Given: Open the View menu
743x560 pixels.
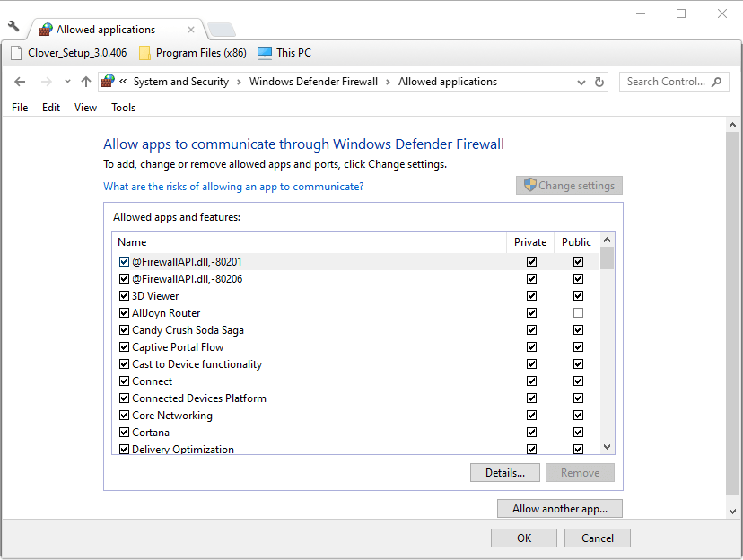Looking at the screenshot, I should tap(85, 108).
